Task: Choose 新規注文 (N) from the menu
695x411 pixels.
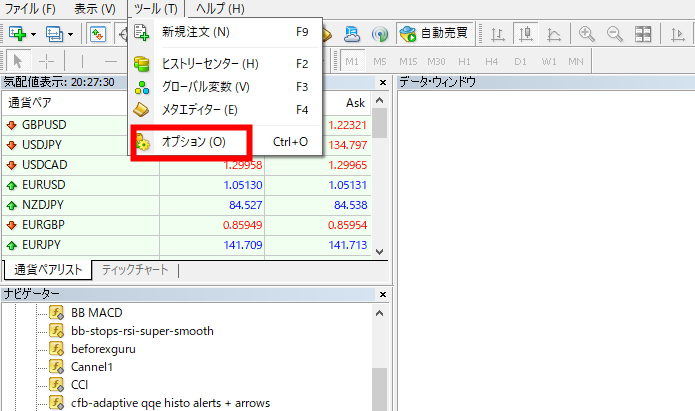Action: [225, 32]
